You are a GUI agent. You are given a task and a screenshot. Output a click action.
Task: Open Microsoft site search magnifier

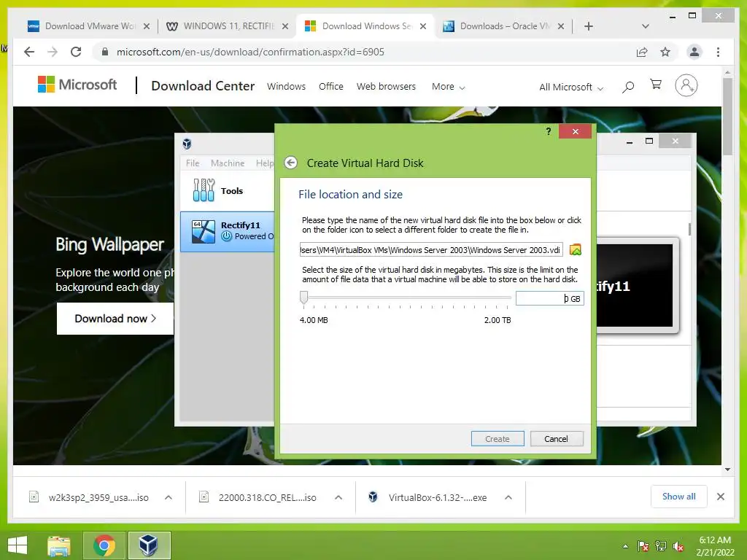point(628,87)
